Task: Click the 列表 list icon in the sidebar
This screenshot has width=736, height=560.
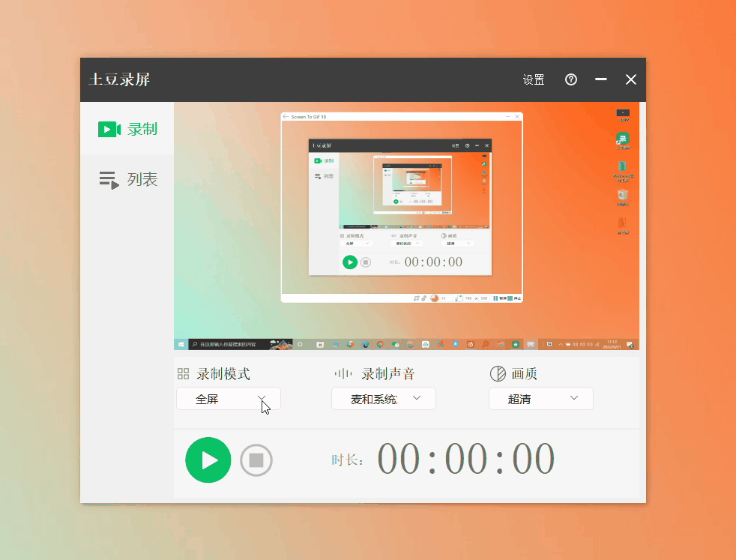Action: coord(109,179)
